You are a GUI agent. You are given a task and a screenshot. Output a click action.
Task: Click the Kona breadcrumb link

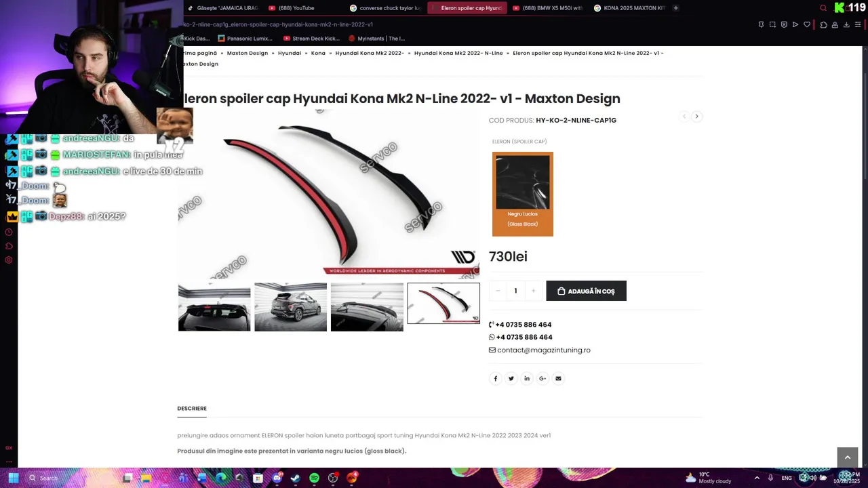pos(318,53)
